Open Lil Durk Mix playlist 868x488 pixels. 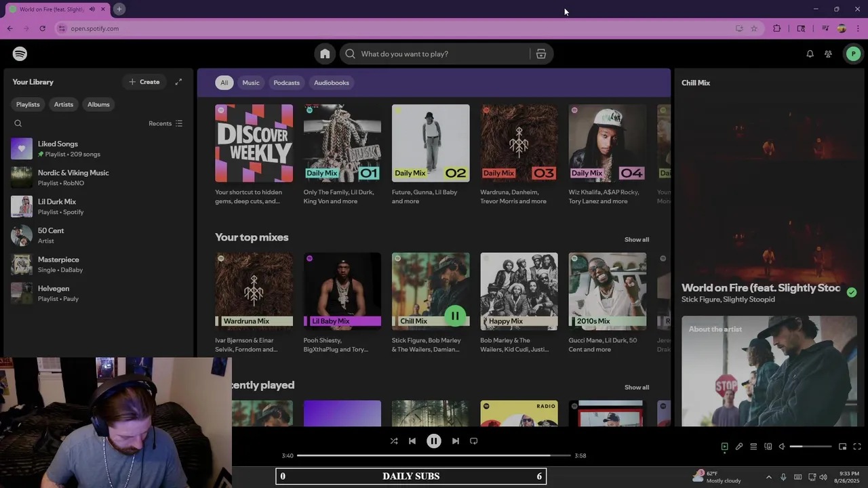point(98,207)
